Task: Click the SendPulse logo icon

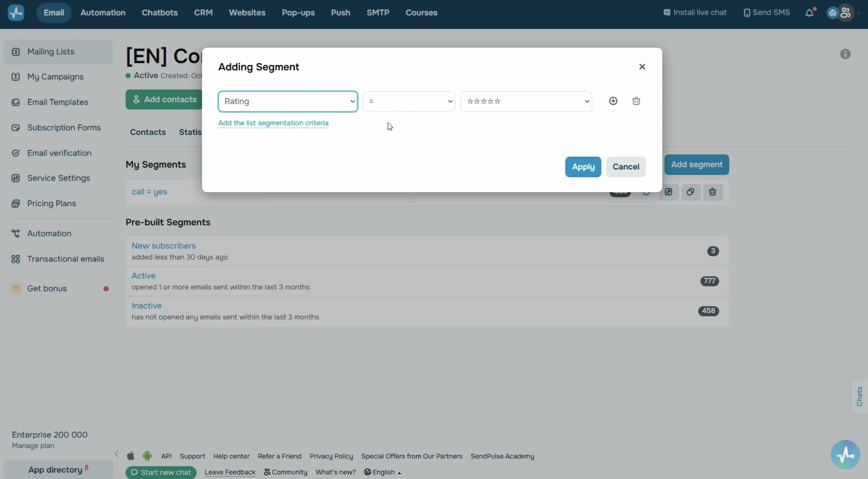Action: (x=16, y=13)
